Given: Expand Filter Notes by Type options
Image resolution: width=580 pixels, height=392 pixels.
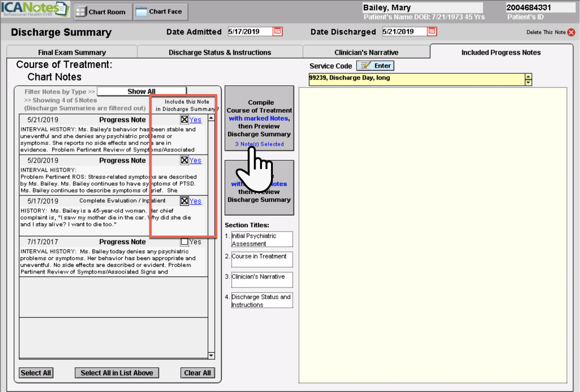Looking at the screenshot, I should coord(59,91).
